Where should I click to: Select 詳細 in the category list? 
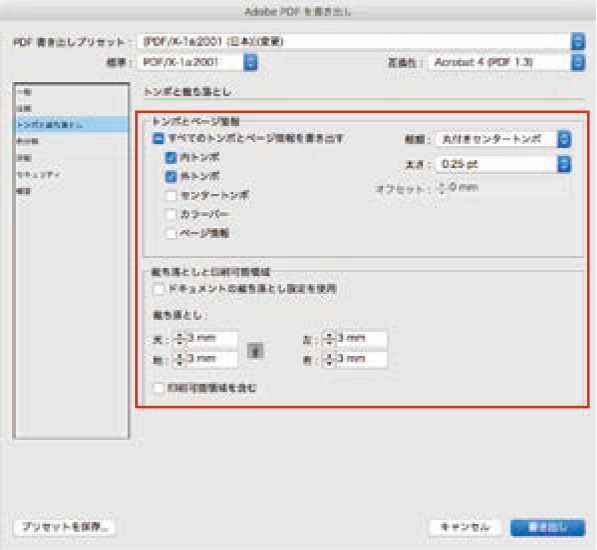click(72, 158)
